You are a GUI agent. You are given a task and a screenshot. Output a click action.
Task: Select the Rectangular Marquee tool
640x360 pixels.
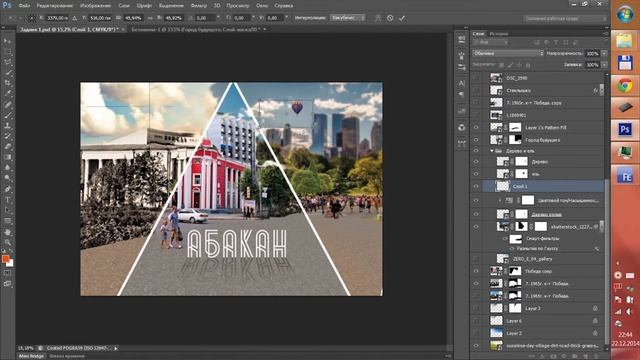7,51
